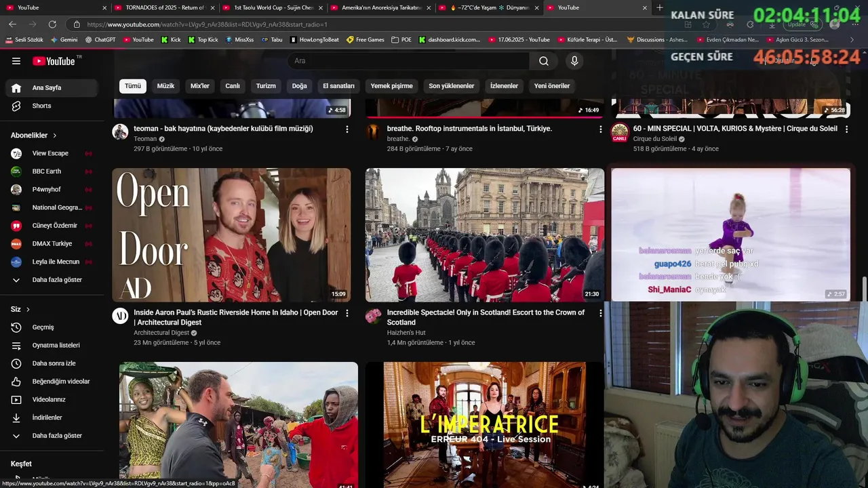Switch to 1st Taolu World Cup tab
Screen dimensions: 868x488
(272, 7)
